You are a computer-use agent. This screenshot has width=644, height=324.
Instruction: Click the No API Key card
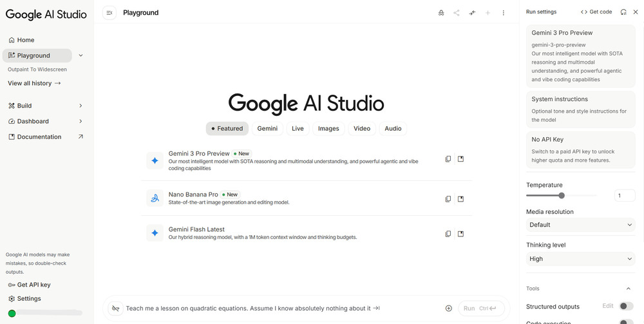pyautogui.click(x=580, y=149)
